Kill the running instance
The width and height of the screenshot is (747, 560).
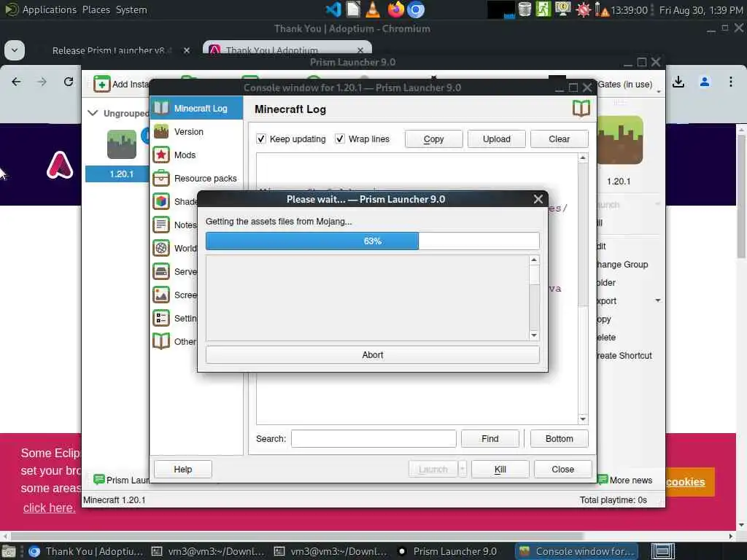(x=500, y=469)
